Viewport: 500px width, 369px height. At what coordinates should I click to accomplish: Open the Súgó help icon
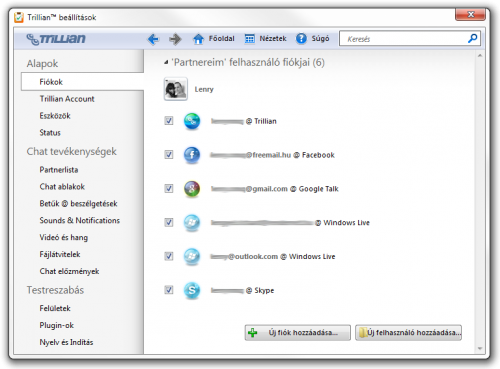click(x=301, y=39)
